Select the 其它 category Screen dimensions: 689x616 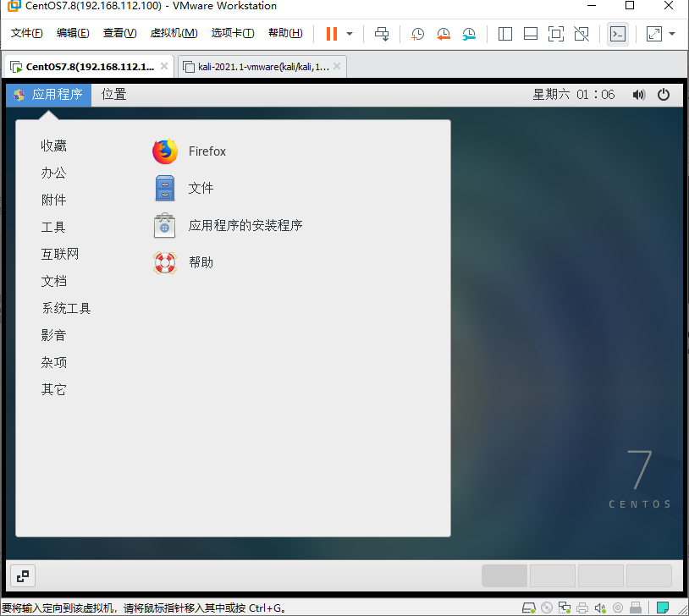[53, 390]
